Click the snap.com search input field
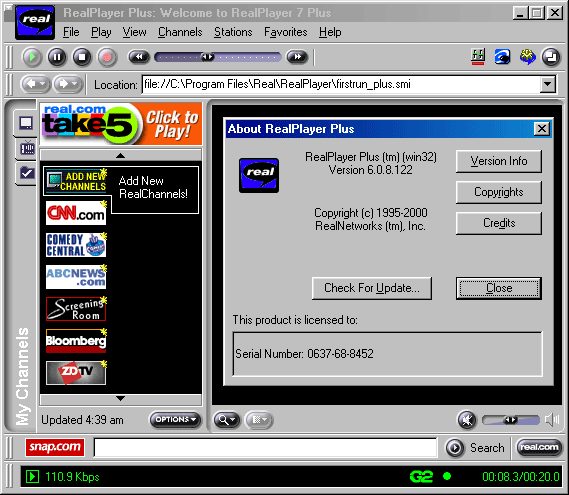This screenshot has height=495, width=569. tap(265, 447)
